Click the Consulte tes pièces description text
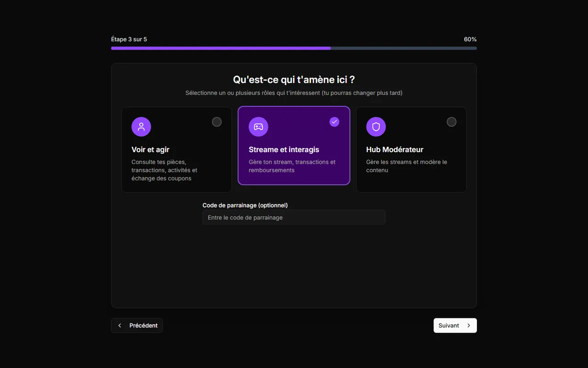The image size is (588, 368). click(x=164, y=170)
